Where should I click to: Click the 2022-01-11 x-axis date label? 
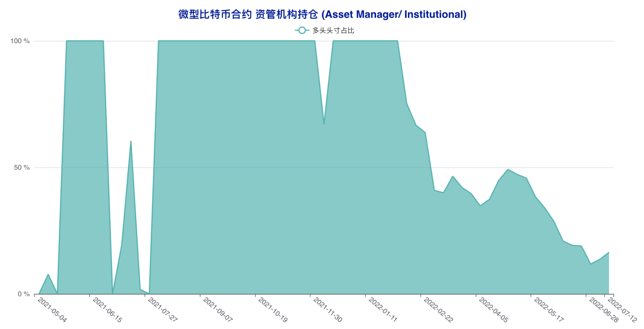[383, 310]
